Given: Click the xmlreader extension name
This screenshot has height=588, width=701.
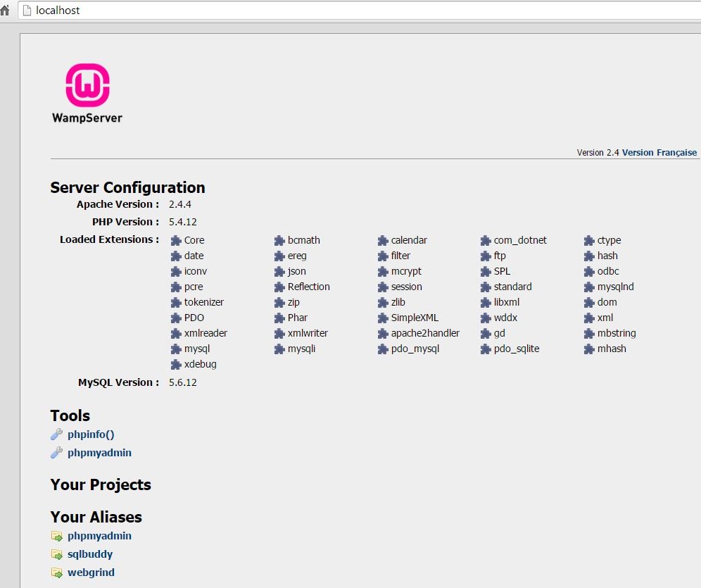Looking at the screenshot, I should coord(206,333).
